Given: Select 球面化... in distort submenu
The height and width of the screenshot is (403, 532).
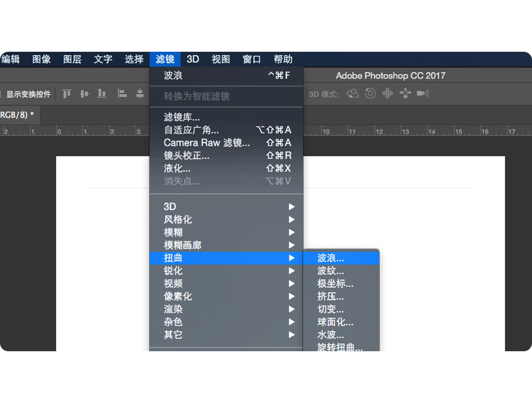Looking at the screenshot, I should coord(341,322).
